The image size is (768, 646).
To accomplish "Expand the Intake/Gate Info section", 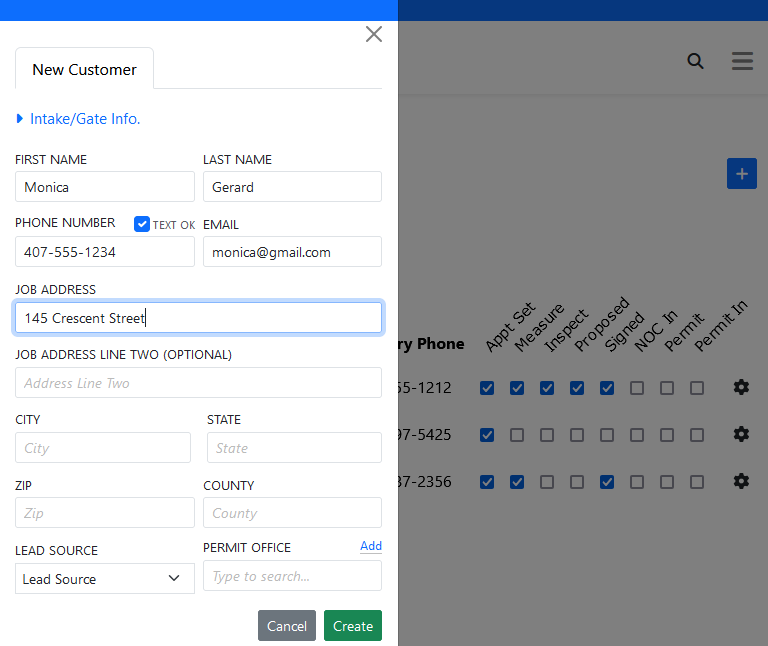I will 78,119.
